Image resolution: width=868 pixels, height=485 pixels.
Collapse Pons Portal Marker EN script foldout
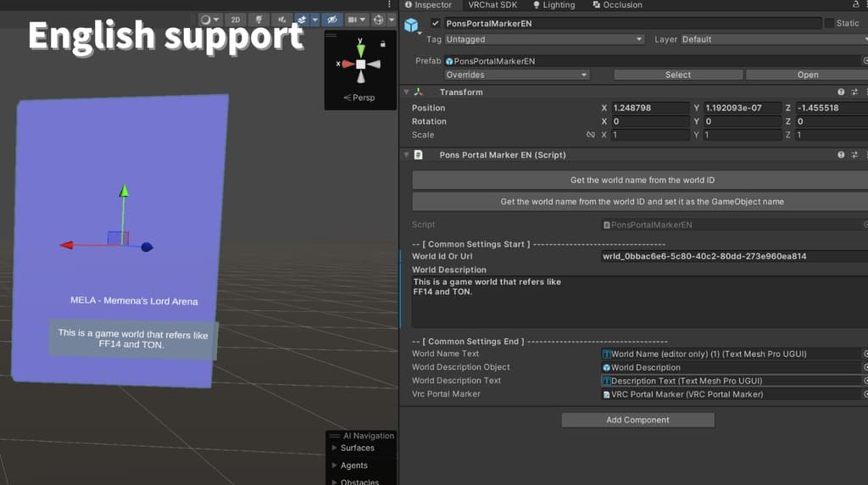406,155
